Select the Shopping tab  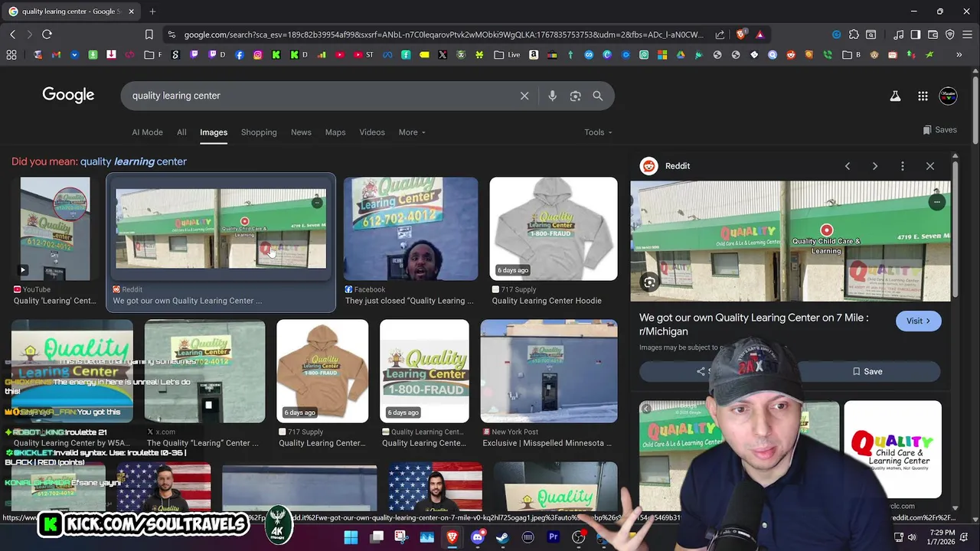259,132
